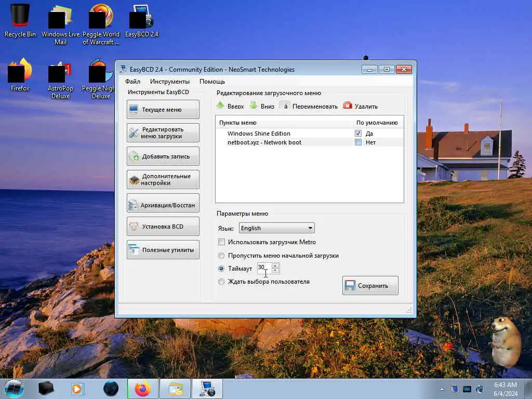Open Windows Live Mail taskbar button
Viewport: 532px width, 399px height.
click(x=175, y=389)
